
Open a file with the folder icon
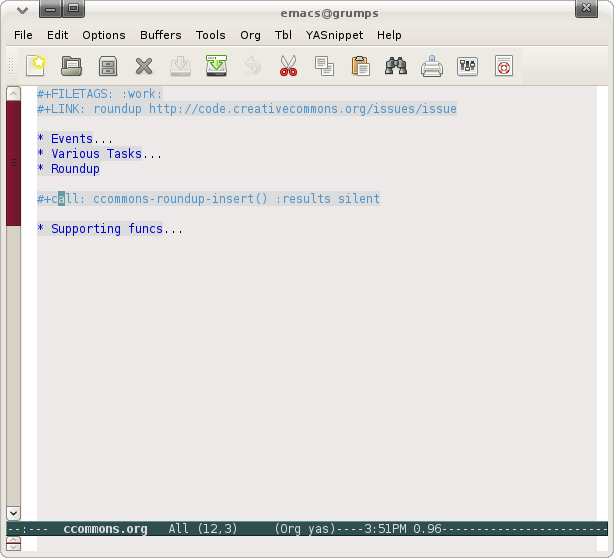72,67
